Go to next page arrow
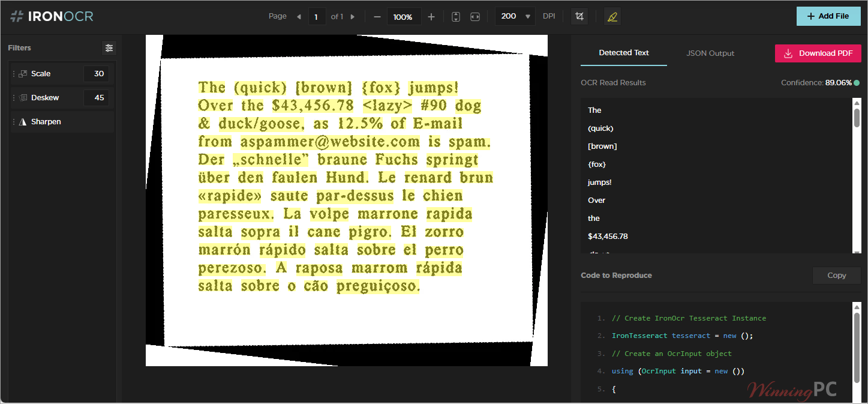The image size is (868, 404). coord(352,17)
